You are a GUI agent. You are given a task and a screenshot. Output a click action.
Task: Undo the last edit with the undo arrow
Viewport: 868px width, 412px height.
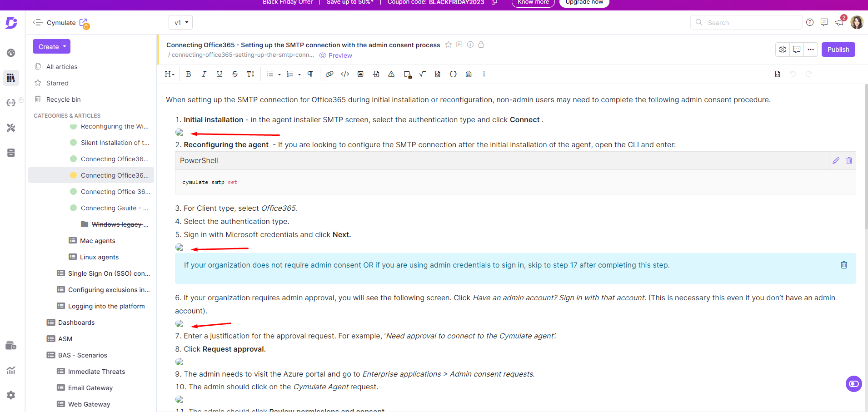tap(793, 74)
